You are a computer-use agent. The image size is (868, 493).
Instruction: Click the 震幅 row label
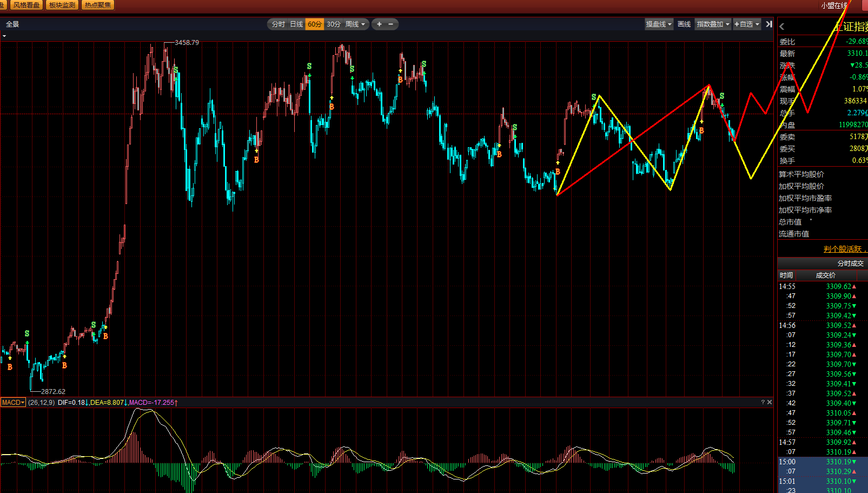point(787,89)
